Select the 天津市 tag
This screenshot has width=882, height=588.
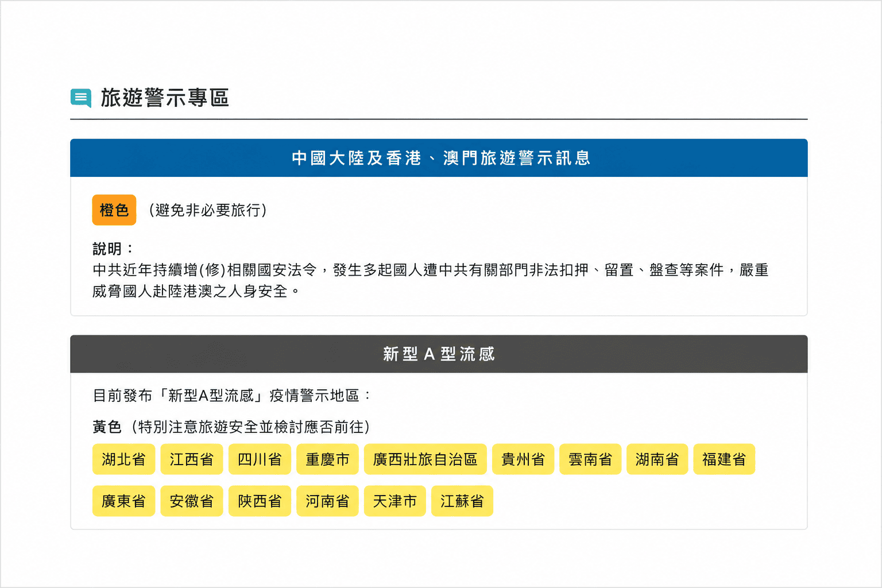[x=395, y=501]
